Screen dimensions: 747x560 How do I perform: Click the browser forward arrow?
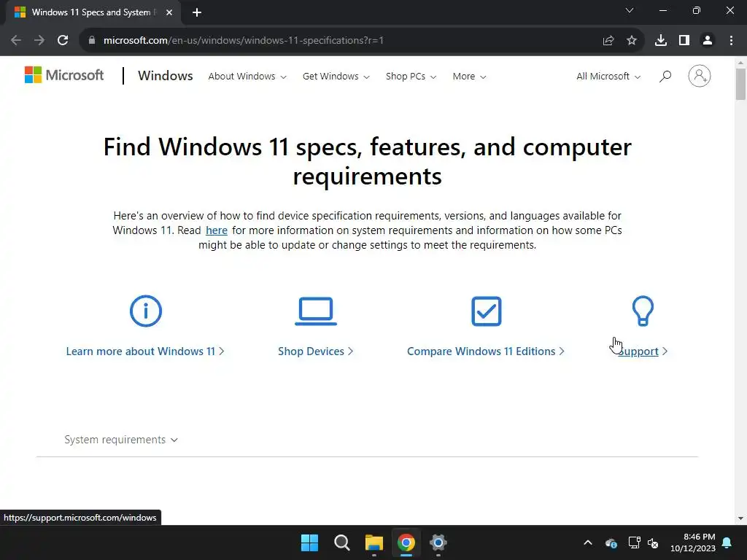[39, 41]
